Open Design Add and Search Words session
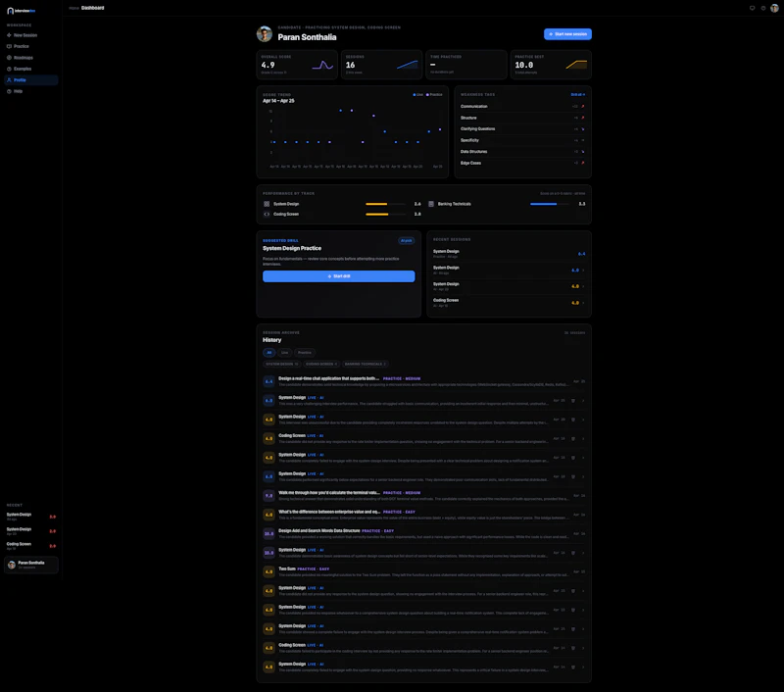 coord(424,533)
